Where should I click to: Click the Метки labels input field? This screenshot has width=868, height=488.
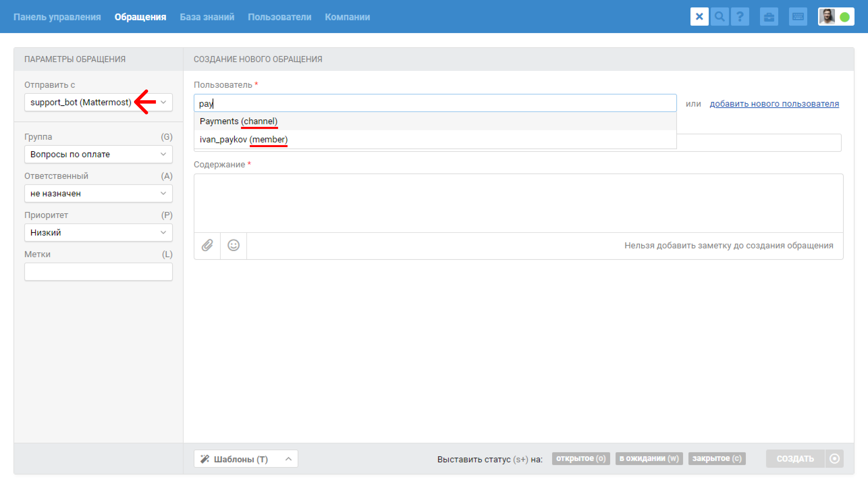point(98,272)
